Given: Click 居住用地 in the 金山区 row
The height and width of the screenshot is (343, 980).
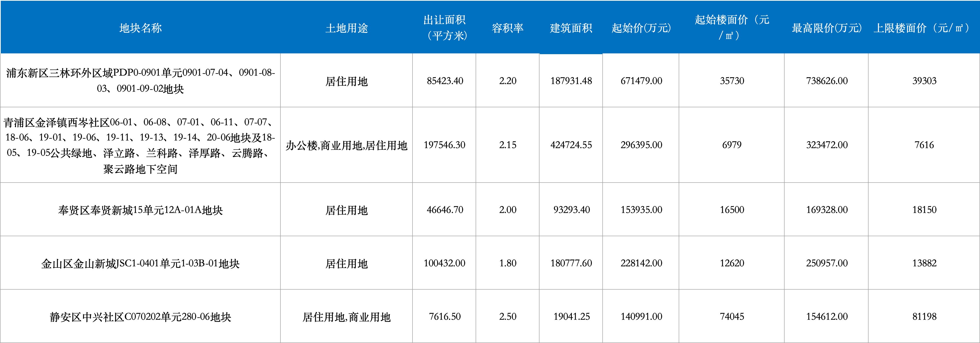Looking at the screenshot, I should (347, 263).
